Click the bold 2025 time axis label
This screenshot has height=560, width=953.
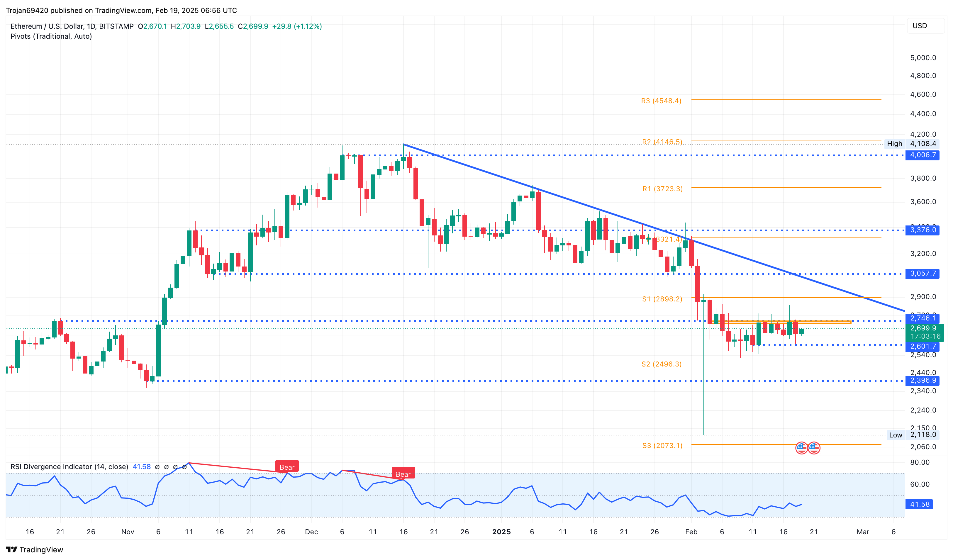[x=501, y=532]
